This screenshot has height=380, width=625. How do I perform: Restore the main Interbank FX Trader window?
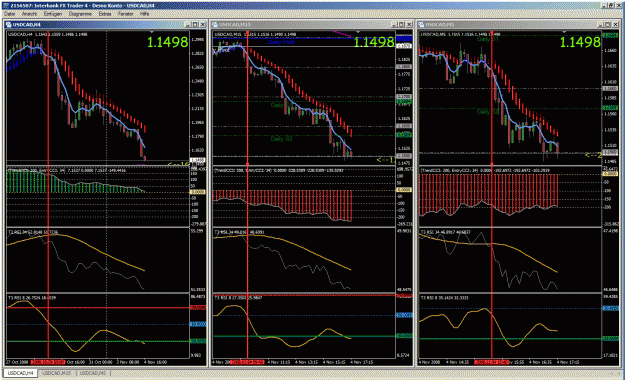pos(611,6)
